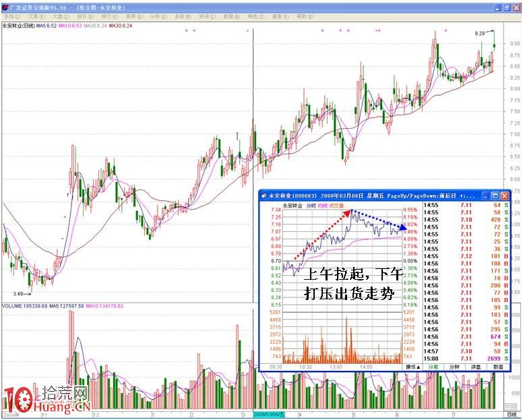Screen dimensions: 523x420
Task: Open the 大盘 menu
Action: (61, 16)
